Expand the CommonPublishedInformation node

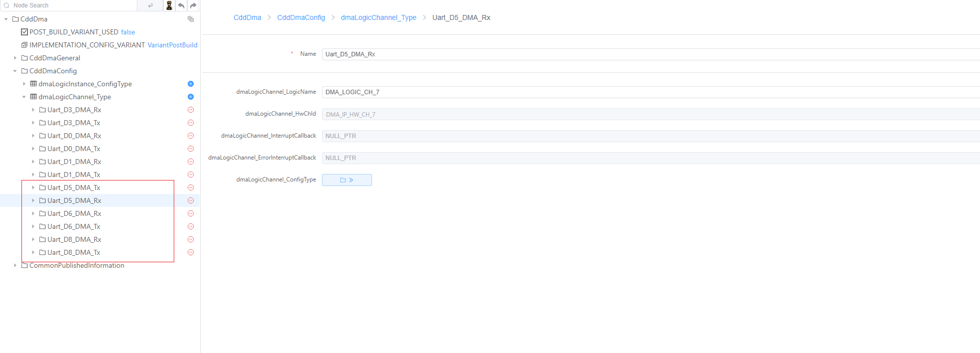[15, 265]
